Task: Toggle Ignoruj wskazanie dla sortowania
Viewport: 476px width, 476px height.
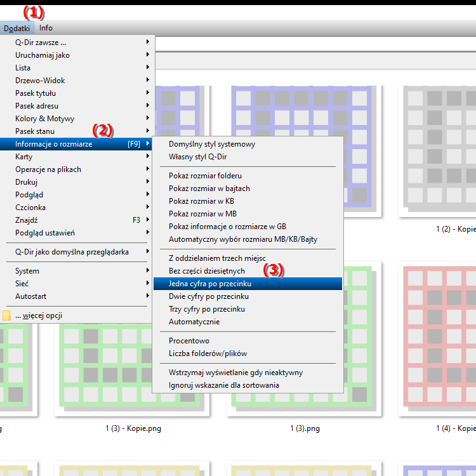Action: 248,385
